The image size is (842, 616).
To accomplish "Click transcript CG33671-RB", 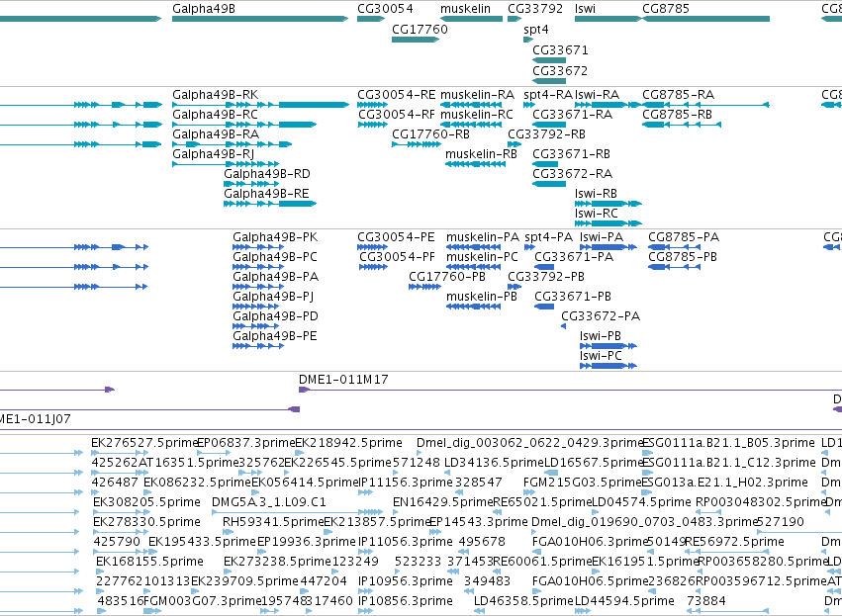I will [x=571, y=154].
